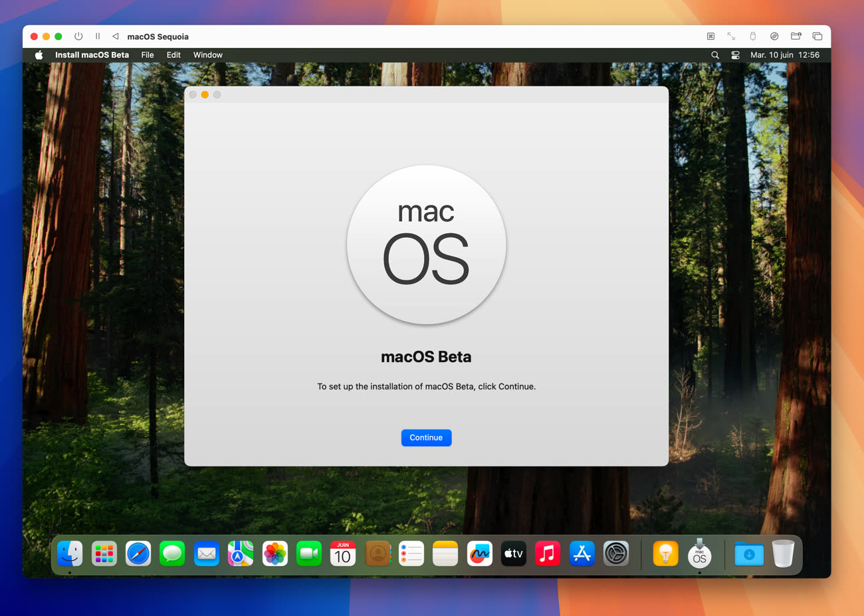Click the green zoom button of VM window
Image resolution: width=864 pixels, height=616 pixels.
click(x=58, y=37)
